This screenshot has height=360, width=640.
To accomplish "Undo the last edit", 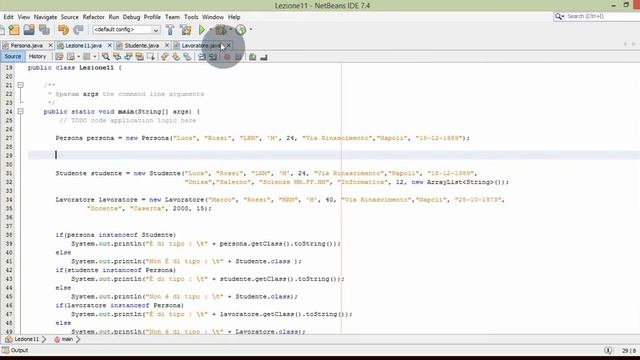I will tap(63, 30).
